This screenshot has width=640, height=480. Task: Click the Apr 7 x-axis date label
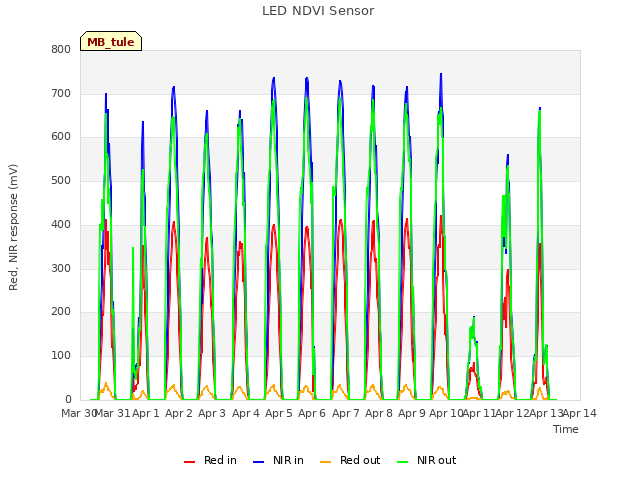(346, 413)
